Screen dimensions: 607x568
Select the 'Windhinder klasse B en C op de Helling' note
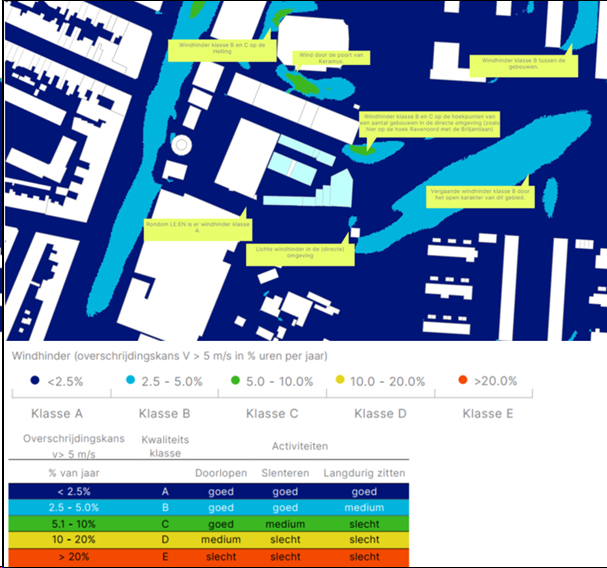click(x=222, y=50)
